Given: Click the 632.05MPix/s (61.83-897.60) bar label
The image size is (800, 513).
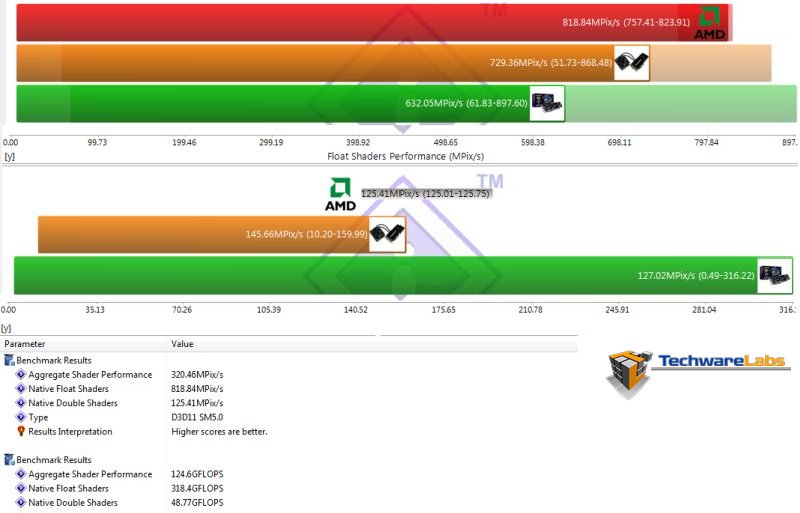Looking at the screenshot, I should (466, 104).
